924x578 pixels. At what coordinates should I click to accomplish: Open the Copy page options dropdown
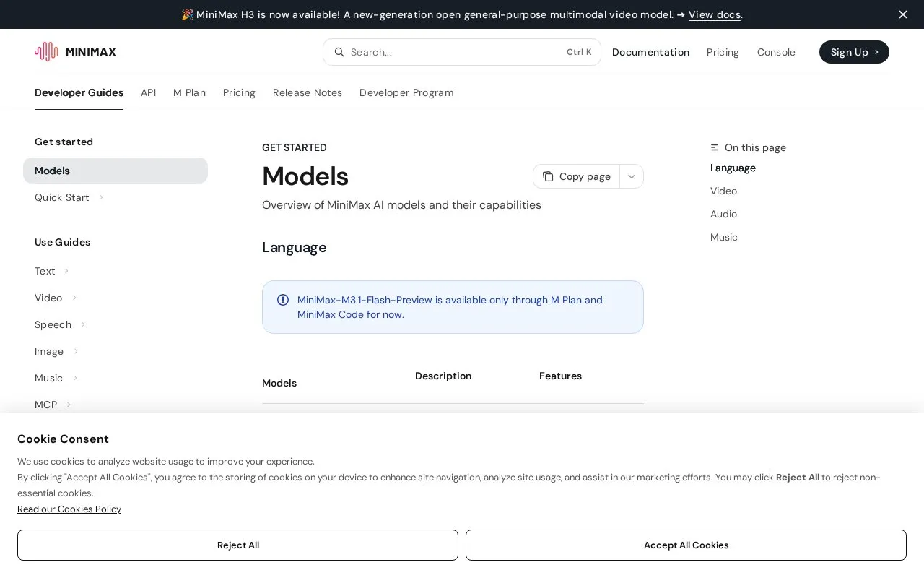pyautogui.click(x=632, y=176)
